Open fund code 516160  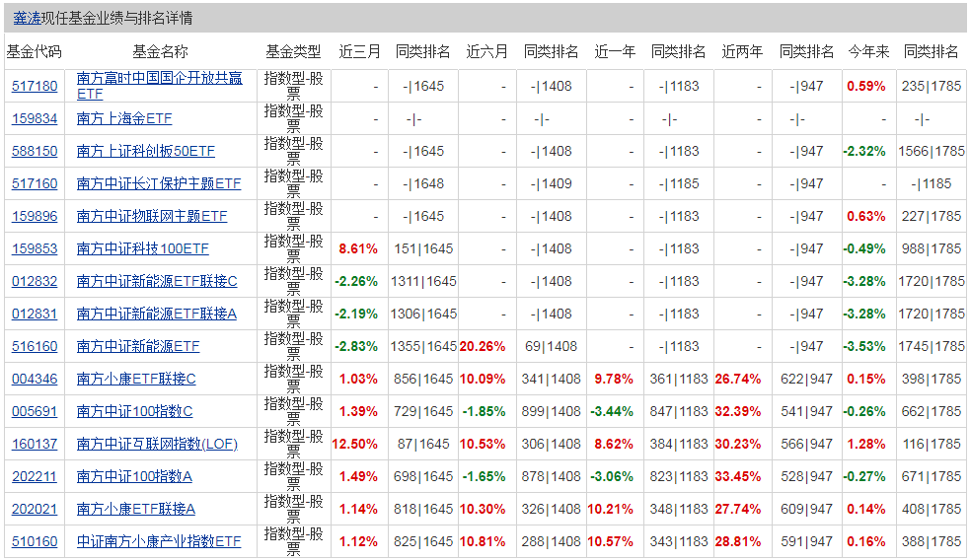pyautogui.click(x=35, y=346)
